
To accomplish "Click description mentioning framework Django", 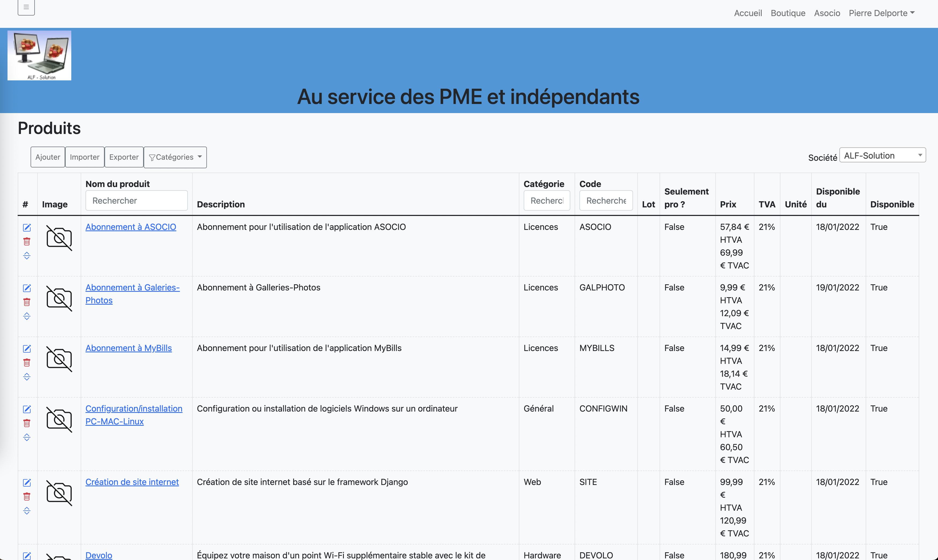I will [302, 482].
